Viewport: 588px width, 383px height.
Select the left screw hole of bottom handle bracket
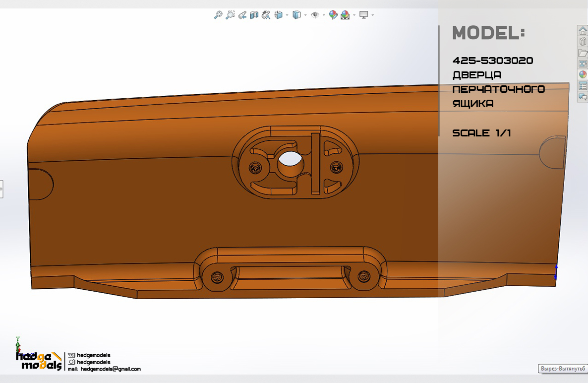click(217, 278)
